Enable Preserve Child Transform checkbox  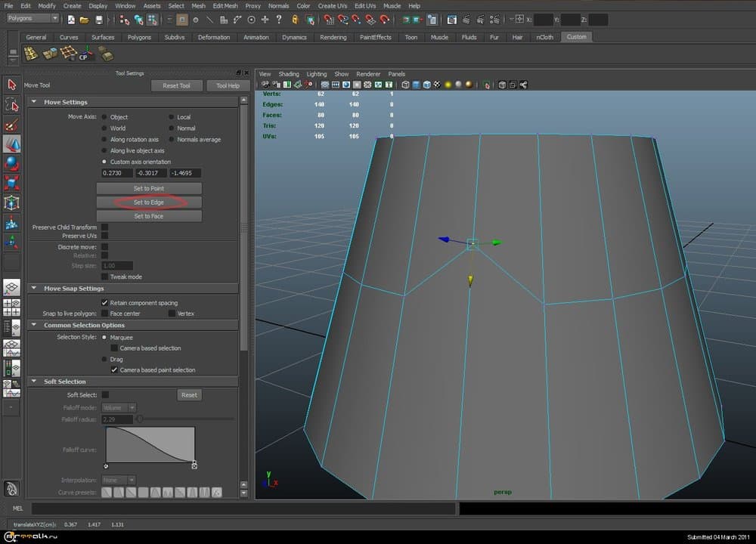tap(104, 227)
